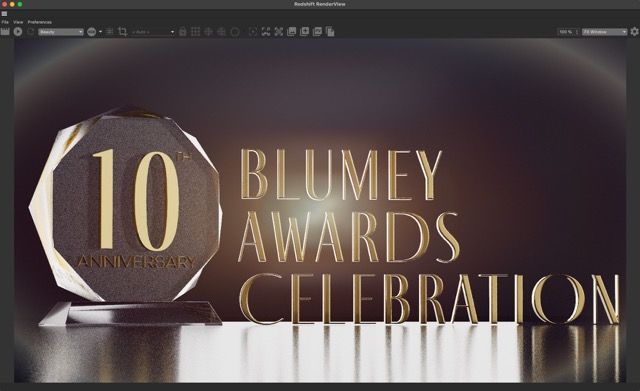Click the clapperboard render icon
Screen dimensions: 640x391
(5, 31)
